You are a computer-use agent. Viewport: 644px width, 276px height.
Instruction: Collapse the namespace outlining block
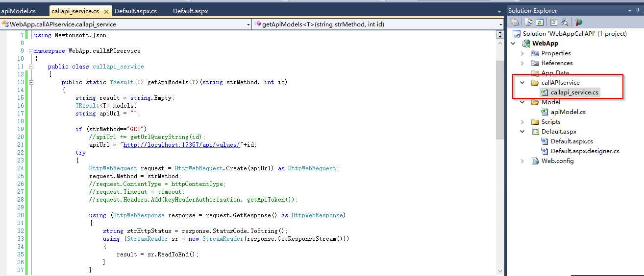[x=31, y=51]
